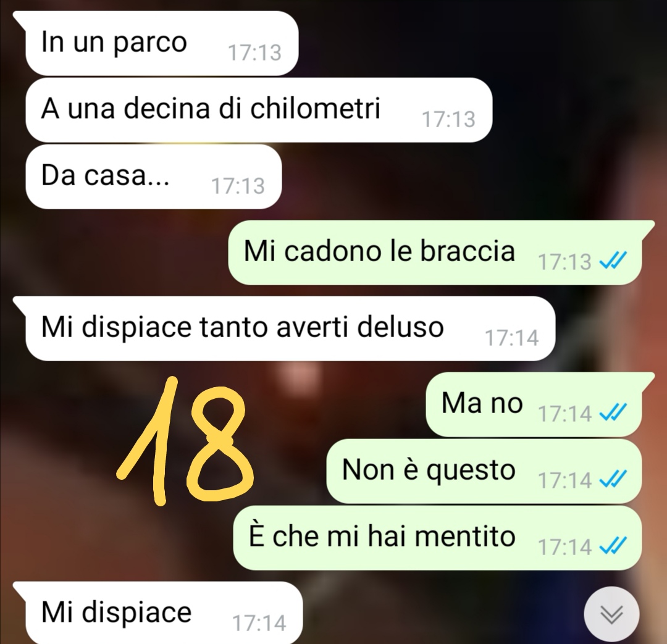Screen dimensions: 667x644
Task: Tap the 17:14 time on bottom "Mi dispiace"
Action: coord(259,623)
